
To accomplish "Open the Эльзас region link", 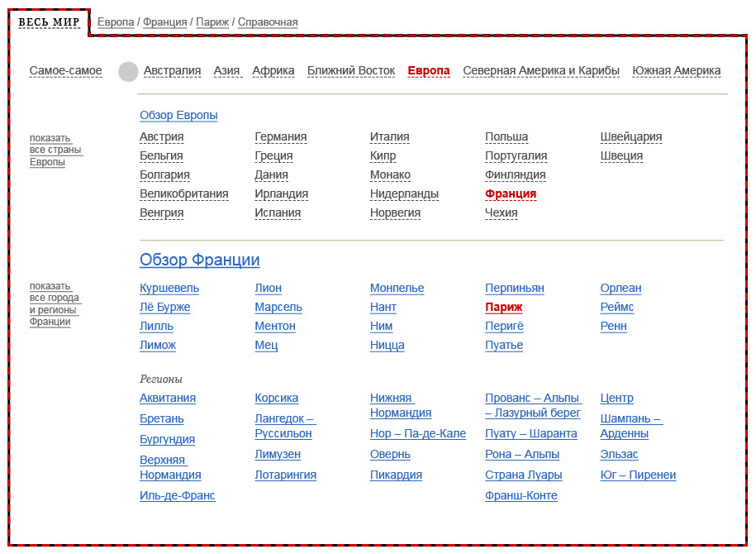I will tap(619, 455).
